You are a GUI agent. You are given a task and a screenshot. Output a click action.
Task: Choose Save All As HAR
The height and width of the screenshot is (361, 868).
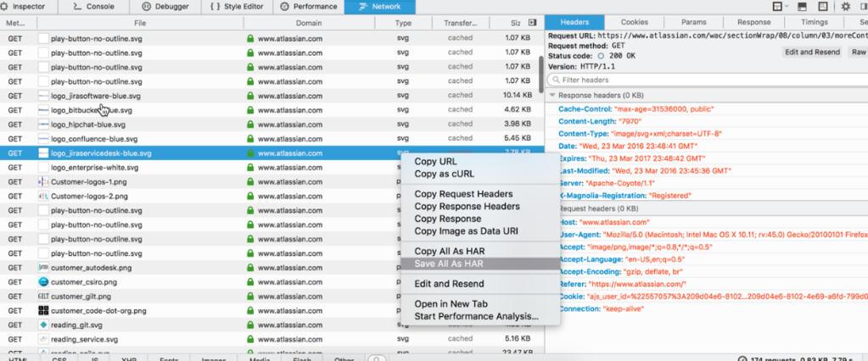pyautogui.click(x=480, y=264)
